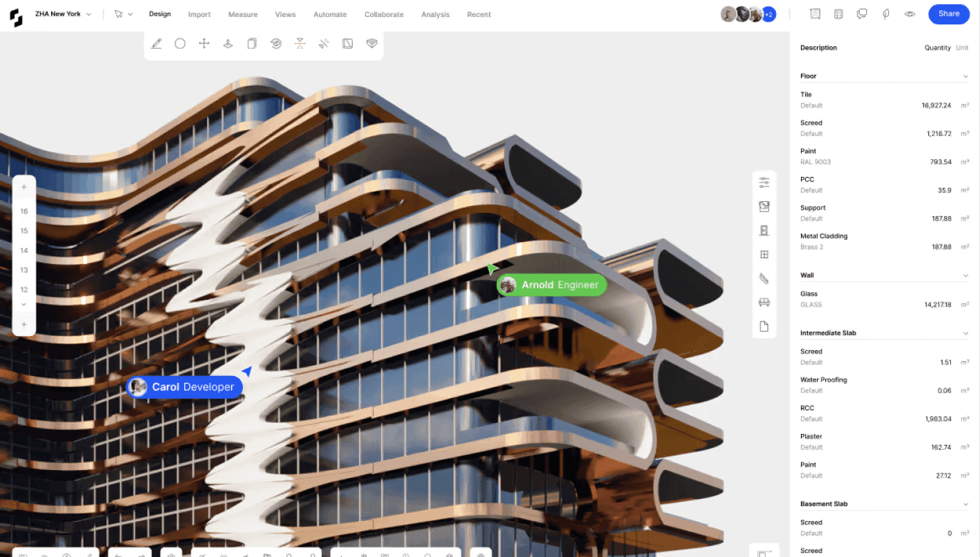The width and height of the screenshot is (980, 557).
Task: Select floor level 14 in the level selector
Action: (24, 250)
